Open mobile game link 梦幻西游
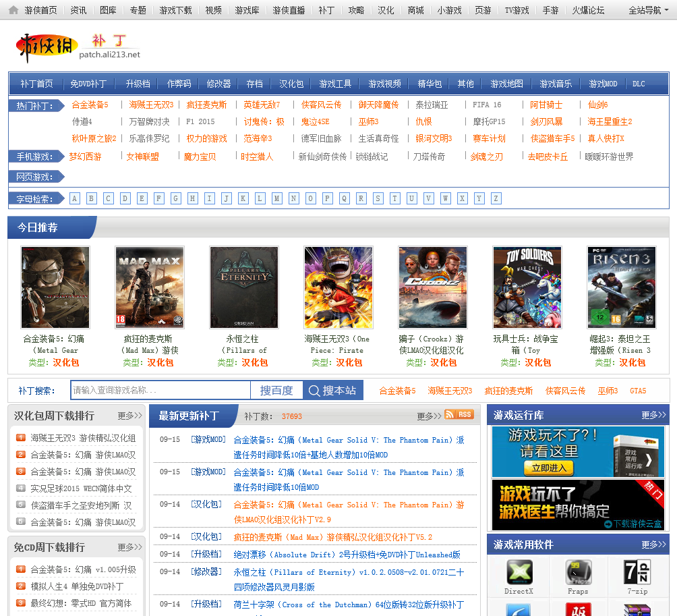 tap(86, 157)
